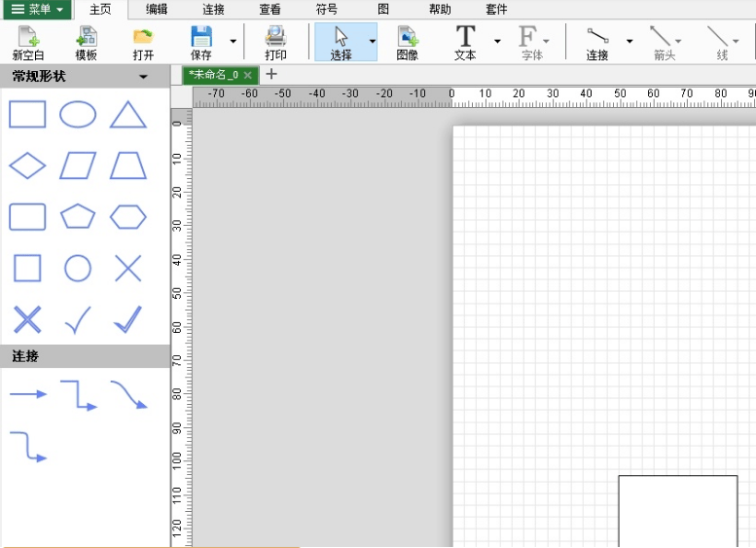Open the Template (模板) gallery
The width and height of the screenshot is (756, 548).
pyautogui.click(x=86, y=42)
